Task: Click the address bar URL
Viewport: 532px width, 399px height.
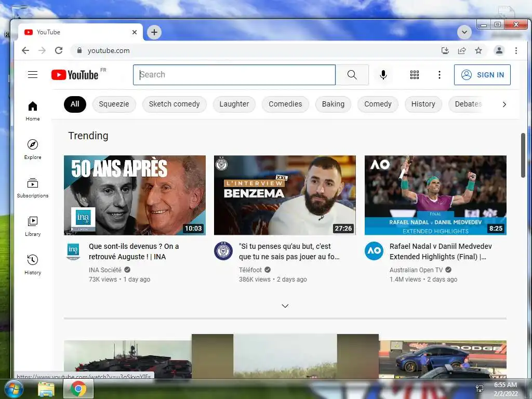Action: [109, 50]
